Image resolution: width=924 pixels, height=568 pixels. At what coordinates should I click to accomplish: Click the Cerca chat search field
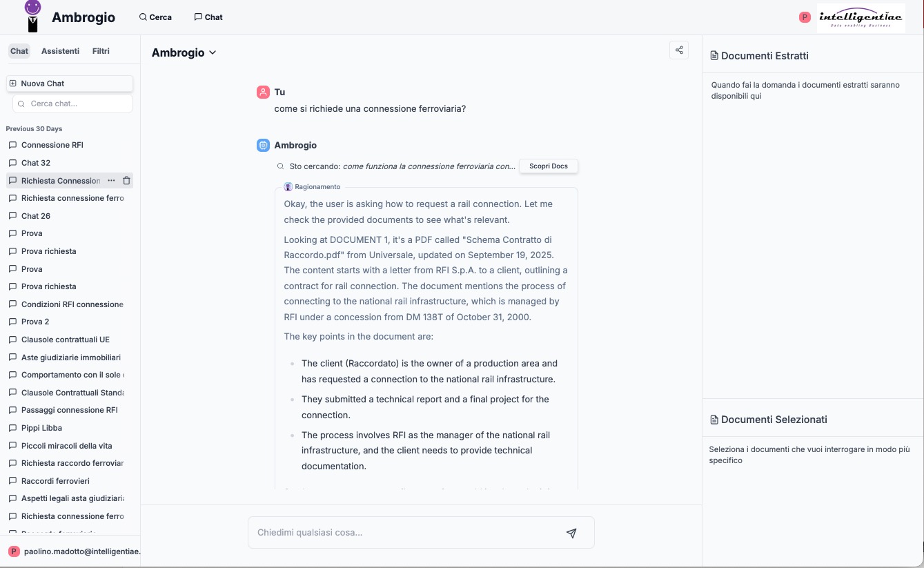click(x=72, y=104)
